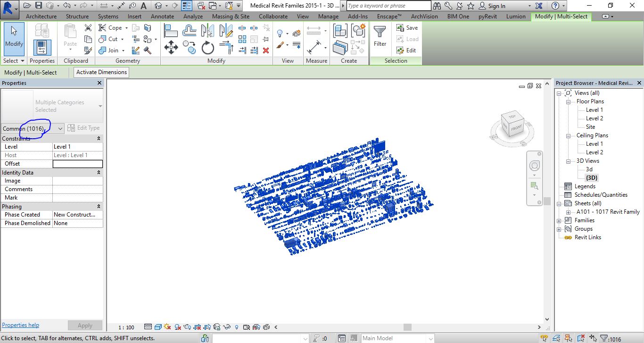Open the Select panel dropdown
Image resolution: width=644 pixels, height=343 pixels.
point(14,61)
